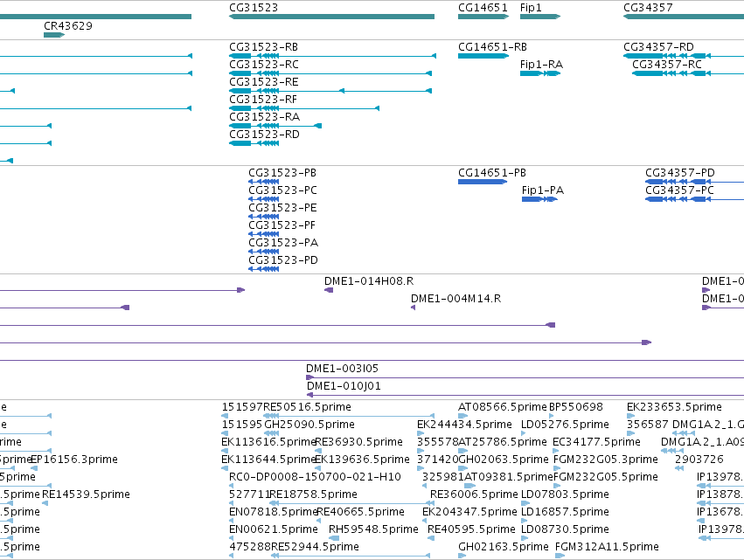Select EST LD16857.5prime
Image resolution: width=744 pixels, height=560 pixels.
click(x=565, y=512)
